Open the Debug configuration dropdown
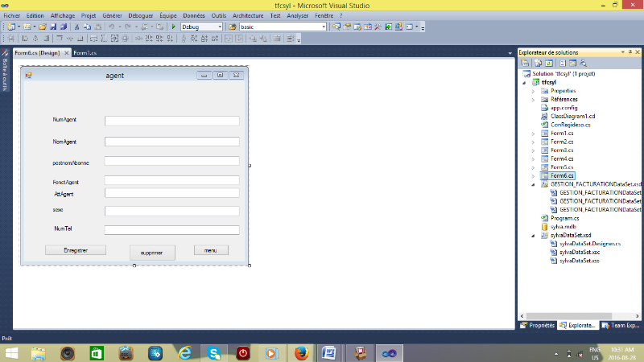Screen dimensions: 644x362 (220, 27)
